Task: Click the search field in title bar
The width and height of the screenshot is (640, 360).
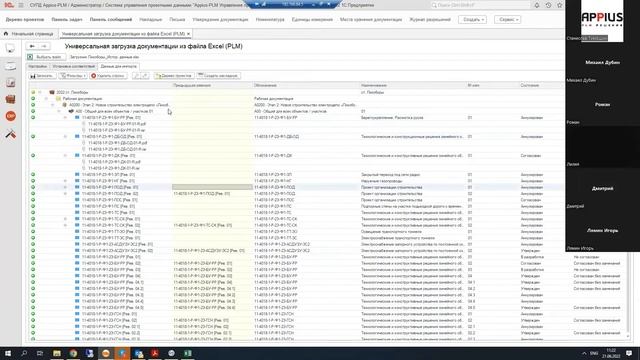Action: coord(480,5)
